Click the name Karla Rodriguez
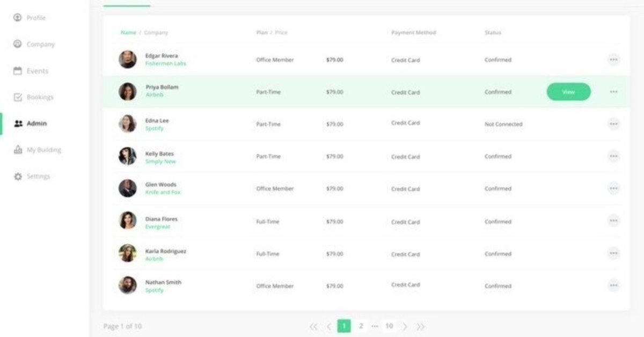Image resolution: width=644 pixels, height=337 pixels. [166, 251]
